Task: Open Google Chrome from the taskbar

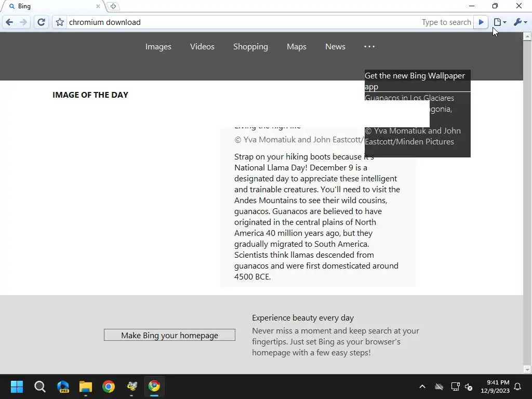Action: [x=109, y=387]
